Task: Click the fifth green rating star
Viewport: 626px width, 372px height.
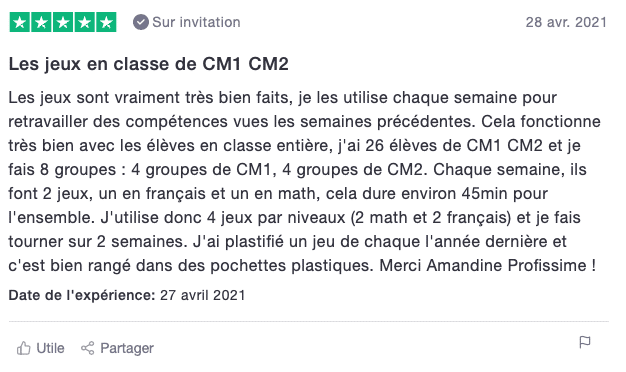Action: (106, 22)
